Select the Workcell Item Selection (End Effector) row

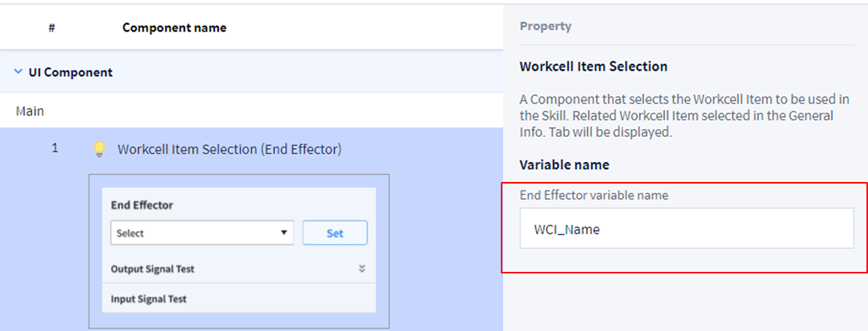click(229, 150)
